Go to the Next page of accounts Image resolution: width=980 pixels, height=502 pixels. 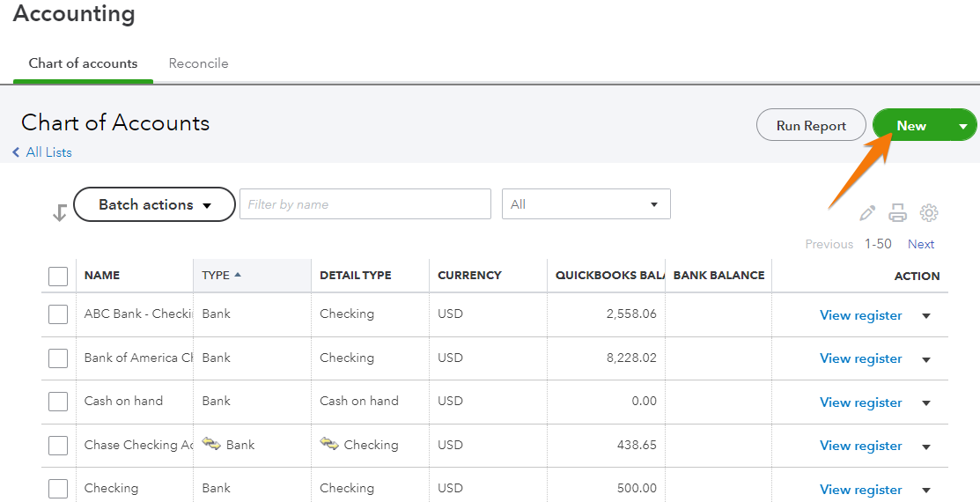point(921,244)
